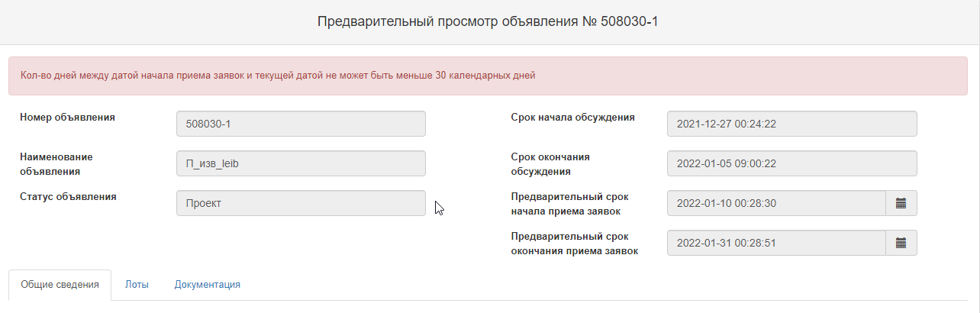Click the Наименование объявления label
Viewport: 980px width, 313px height.
pyautogui.click(x=56, y=163)
